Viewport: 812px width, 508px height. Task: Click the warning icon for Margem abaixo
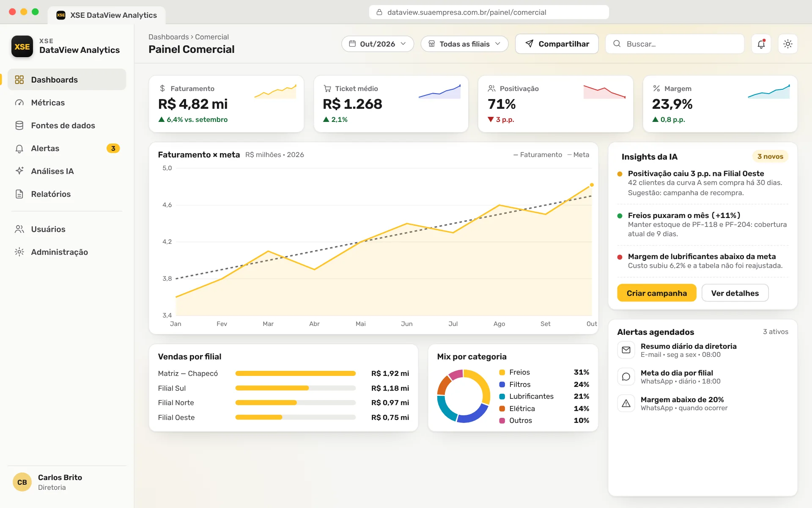coord(626,403)
